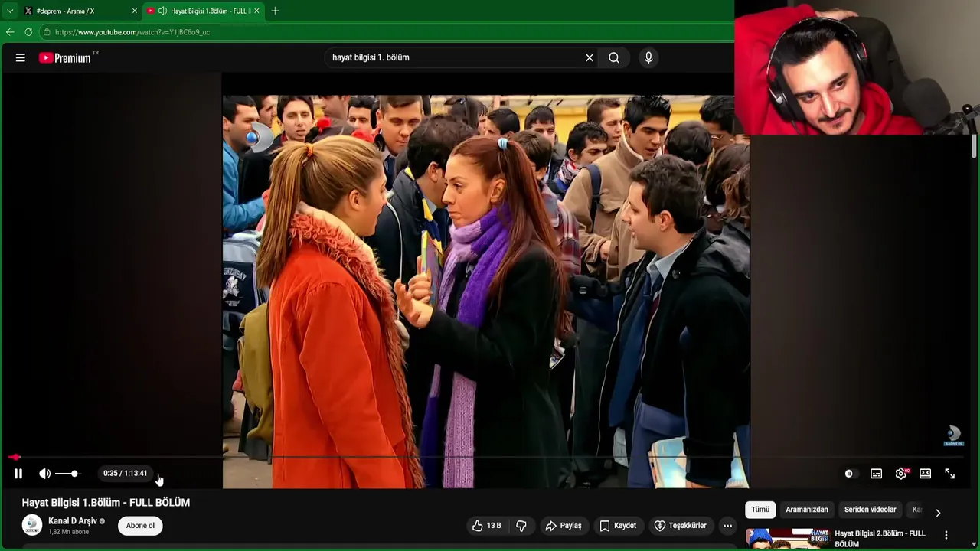Mute the video with the speaker icon
The width and height of the screenshot is (980, 551).
click(x=45, y=474)
